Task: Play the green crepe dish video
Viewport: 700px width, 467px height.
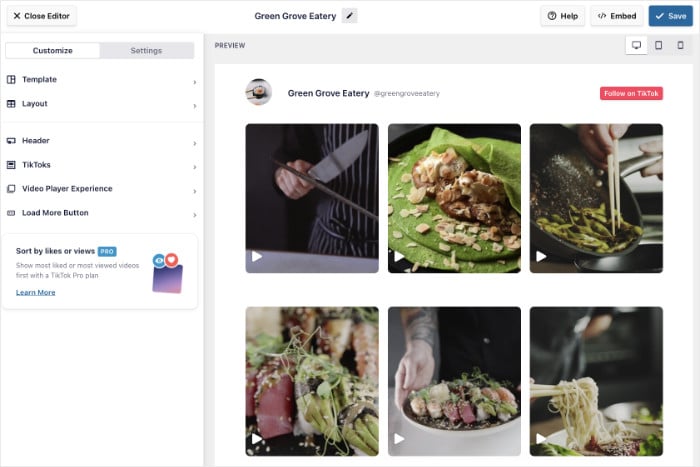Action: point(399,256)
